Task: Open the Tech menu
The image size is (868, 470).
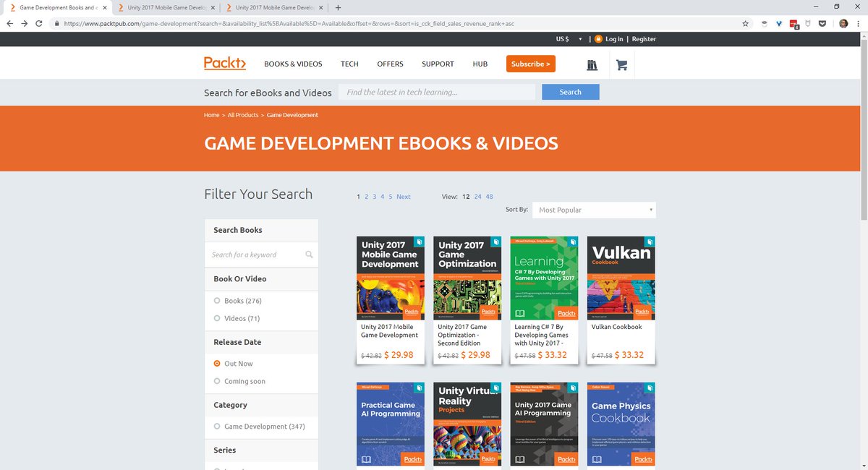Action: [x=349, y=64]
